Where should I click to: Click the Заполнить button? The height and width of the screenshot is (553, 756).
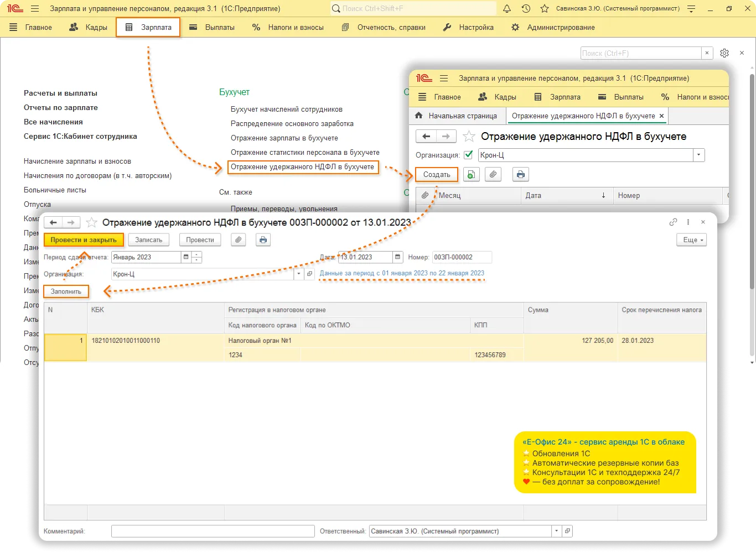coord(66,291)
